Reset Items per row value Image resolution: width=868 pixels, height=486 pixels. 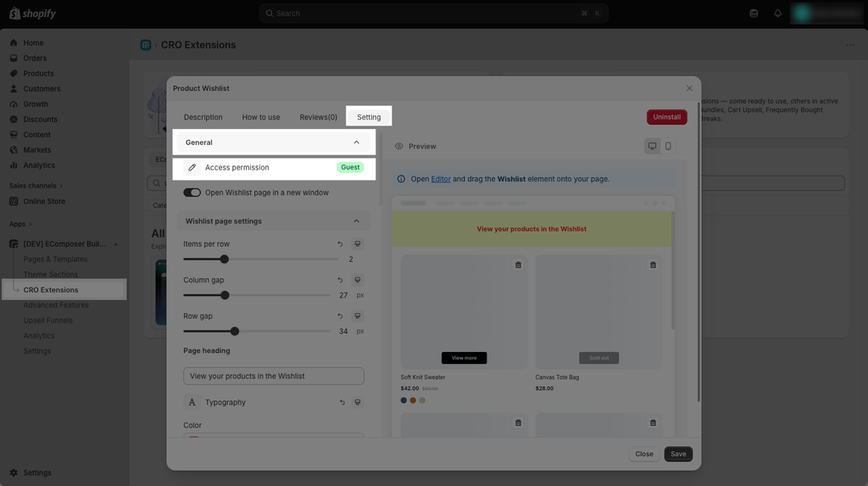[340, 243]
